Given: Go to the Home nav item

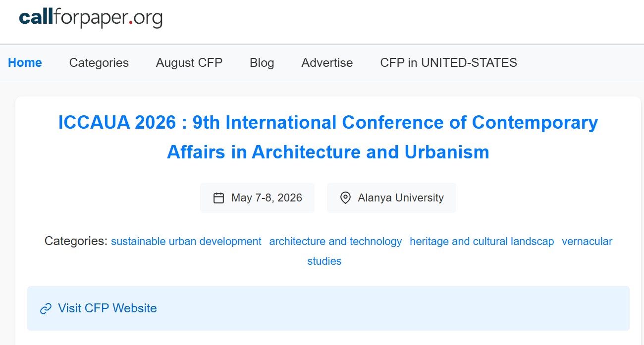Looking at the screenshot, I should pyautogui.click(x=25, y=63).
